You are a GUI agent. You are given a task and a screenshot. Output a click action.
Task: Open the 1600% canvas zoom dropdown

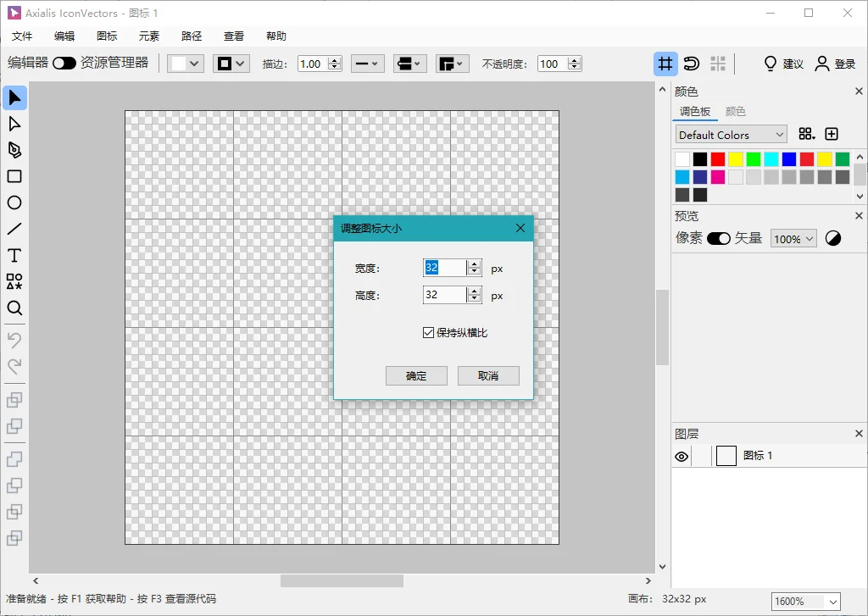pos(806,602)
